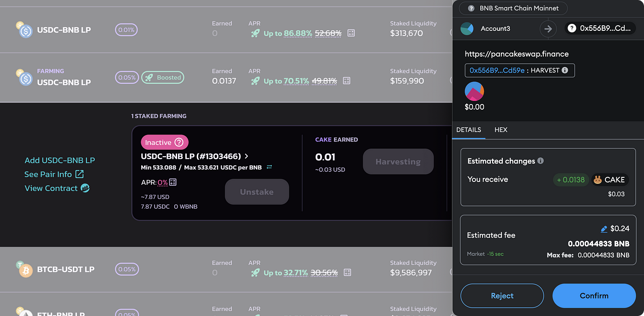Screen dimensions: 644x316
Task: Click the calculator icon next to APR 0%
Action: tap(173, 182)
